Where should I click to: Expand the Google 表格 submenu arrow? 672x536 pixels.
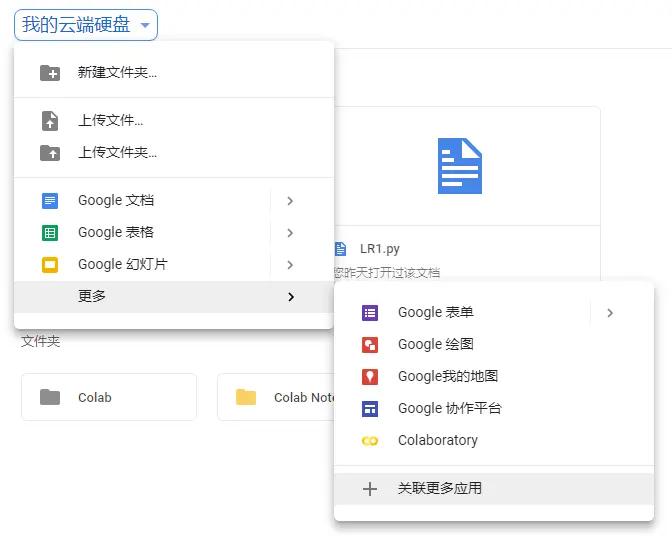290,233
